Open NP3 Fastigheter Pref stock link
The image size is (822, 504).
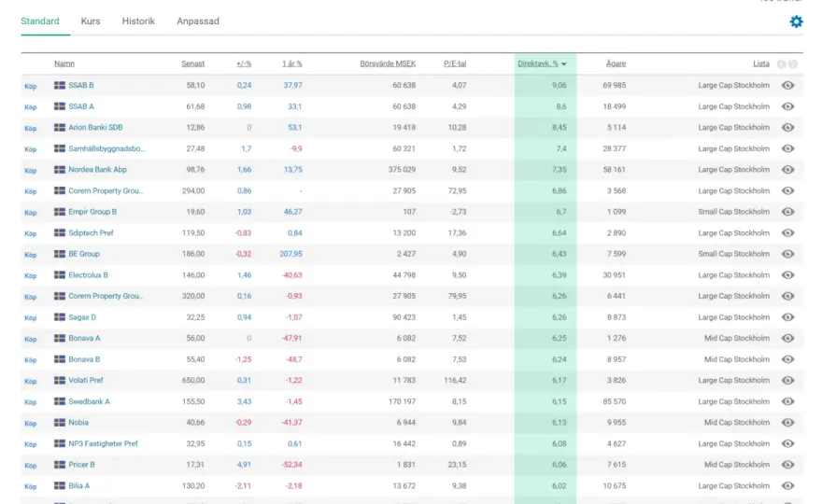tap(104, 443)
